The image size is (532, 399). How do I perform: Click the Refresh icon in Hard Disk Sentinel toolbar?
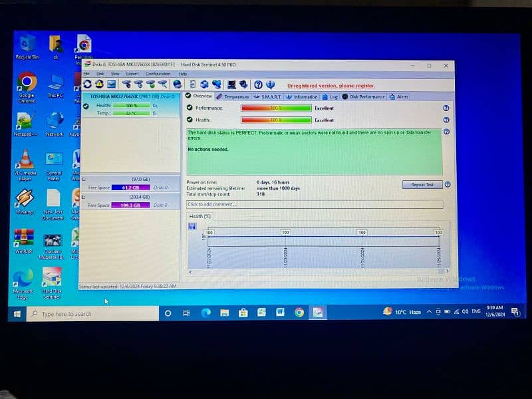[x=88, y=84]
